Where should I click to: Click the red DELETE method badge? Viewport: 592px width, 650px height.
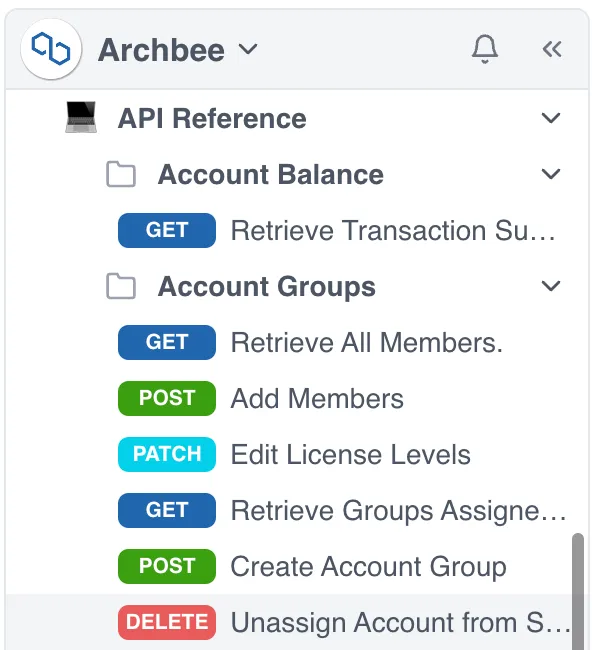tap(167, 622)
